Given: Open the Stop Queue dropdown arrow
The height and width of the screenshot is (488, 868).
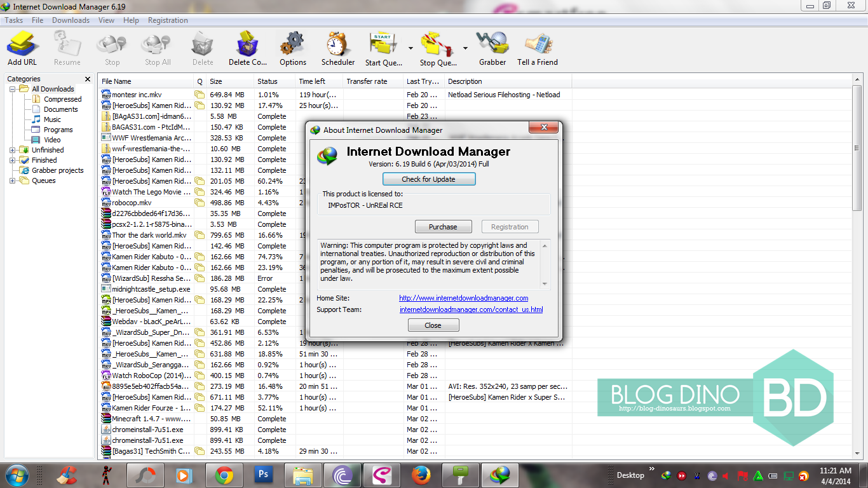Looking at the screenshot, I should point(465,48).
